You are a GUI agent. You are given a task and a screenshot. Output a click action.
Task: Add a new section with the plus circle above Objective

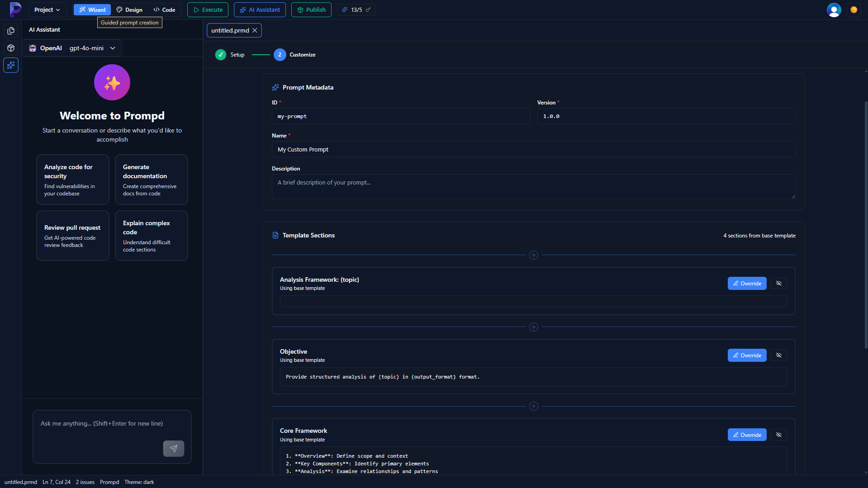(x=533, y=327)
